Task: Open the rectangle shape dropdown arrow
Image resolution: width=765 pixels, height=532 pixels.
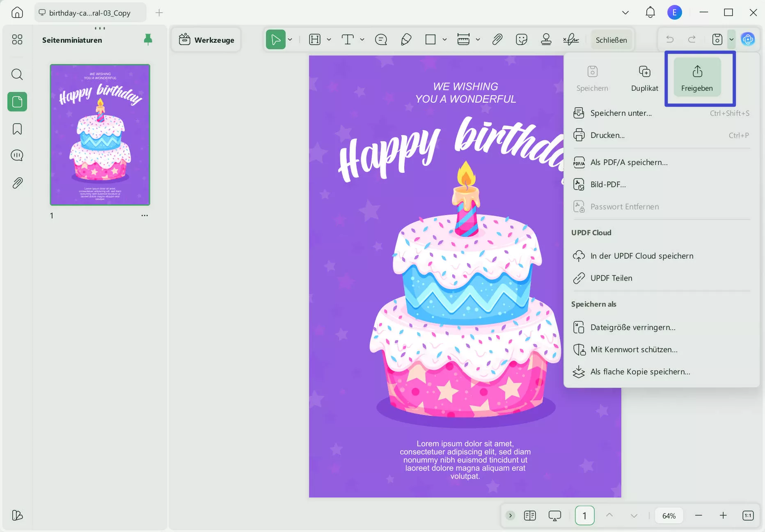Action: (444, 40)
